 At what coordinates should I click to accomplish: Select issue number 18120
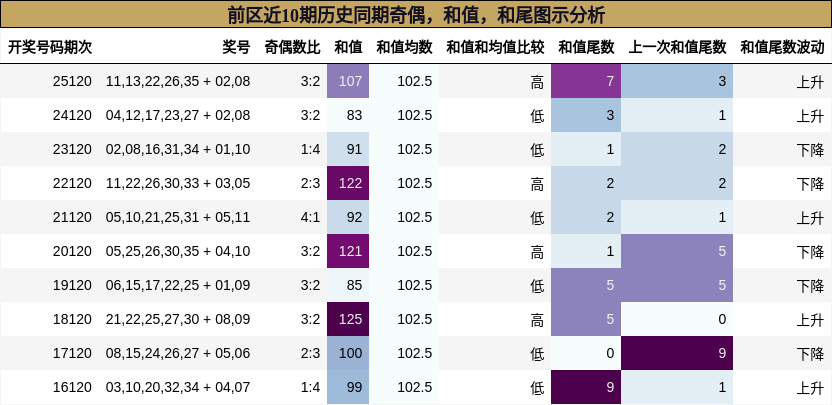(x=72, y=319)
